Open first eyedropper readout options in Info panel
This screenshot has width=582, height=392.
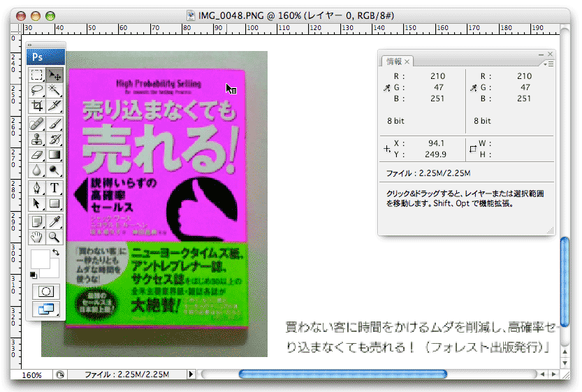pos(387,88)
